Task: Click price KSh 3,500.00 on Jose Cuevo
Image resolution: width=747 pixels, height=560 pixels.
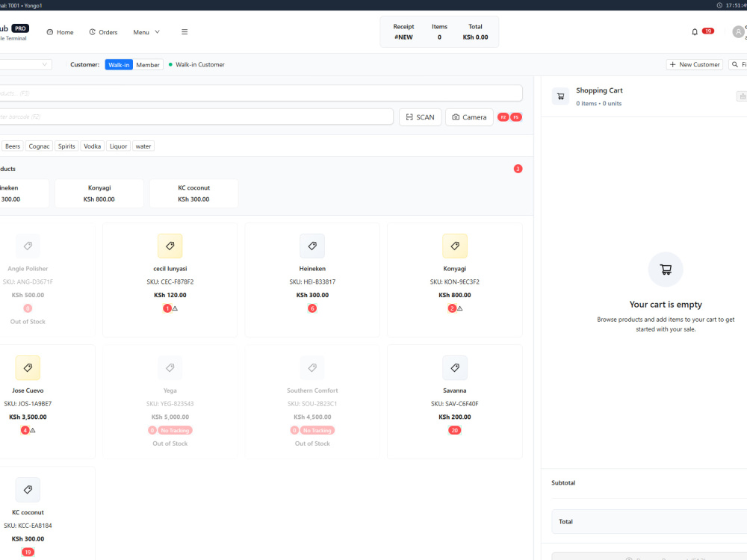Action: coord(28,417)
